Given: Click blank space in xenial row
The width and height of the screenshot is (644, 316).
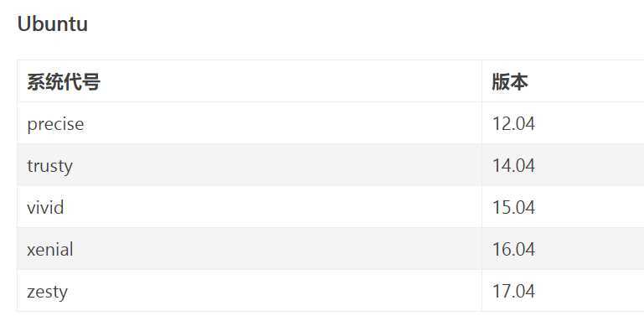Looking at the screenshot, I should 276,249.
